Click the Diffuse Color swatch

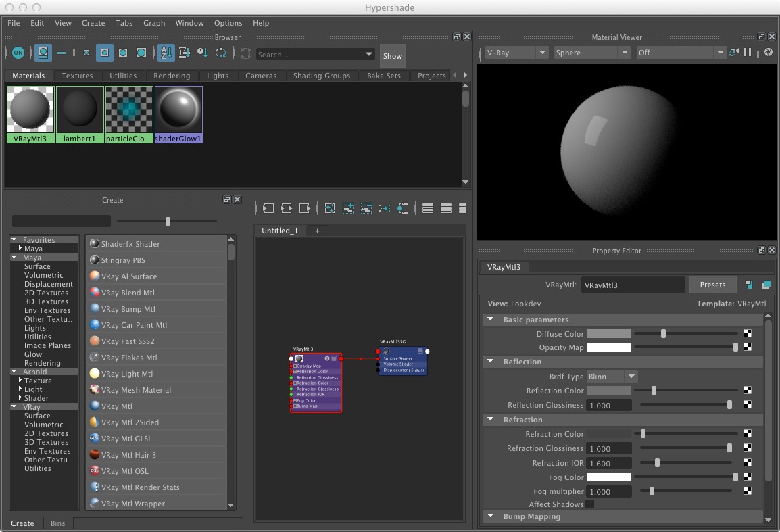pyautogui.click(x=609, y=333)
